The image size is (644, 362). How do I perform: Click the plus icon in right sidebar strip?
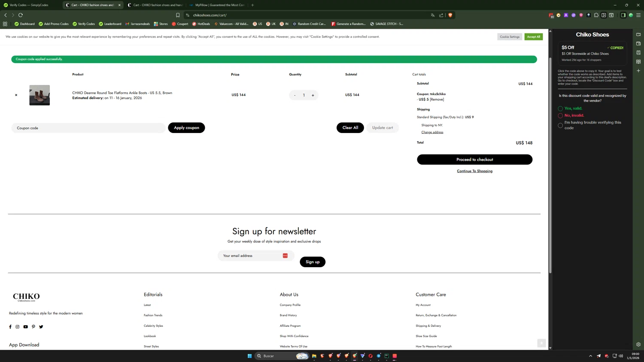pos(638,71)
